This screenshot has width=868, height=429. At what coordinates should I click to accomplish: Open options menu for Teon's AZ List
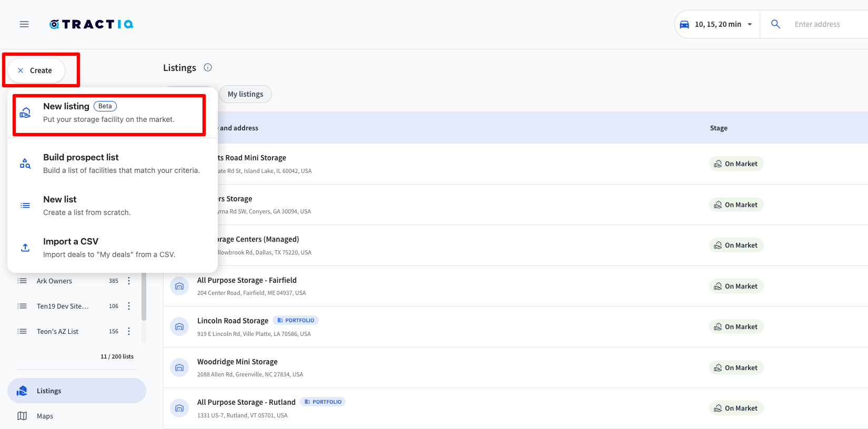point(129,331)
